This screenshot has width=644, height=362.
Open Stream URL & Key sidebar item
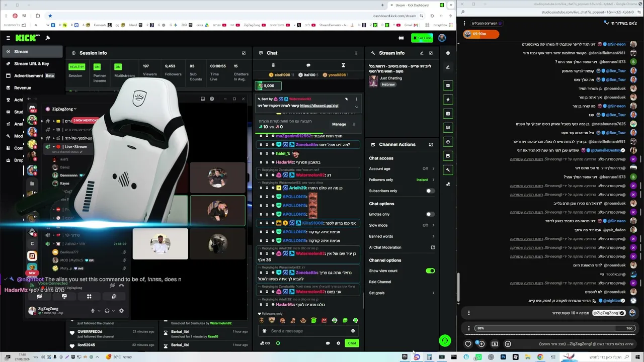[x=32, y=63]
